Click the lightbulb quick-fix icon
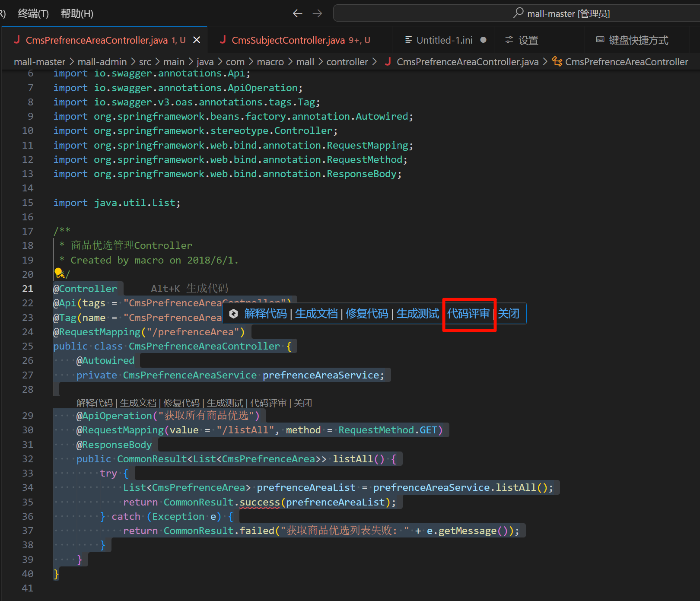Image resolution: width=700 pixels, height=601 pixels. (59, 273)
